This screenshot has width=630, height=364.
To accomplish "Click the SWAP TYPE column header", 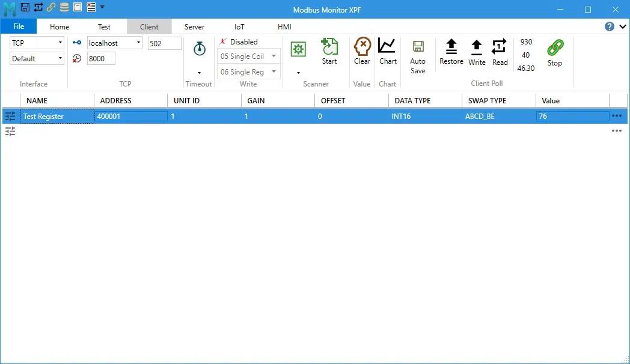I will click(x=498, y=100).
